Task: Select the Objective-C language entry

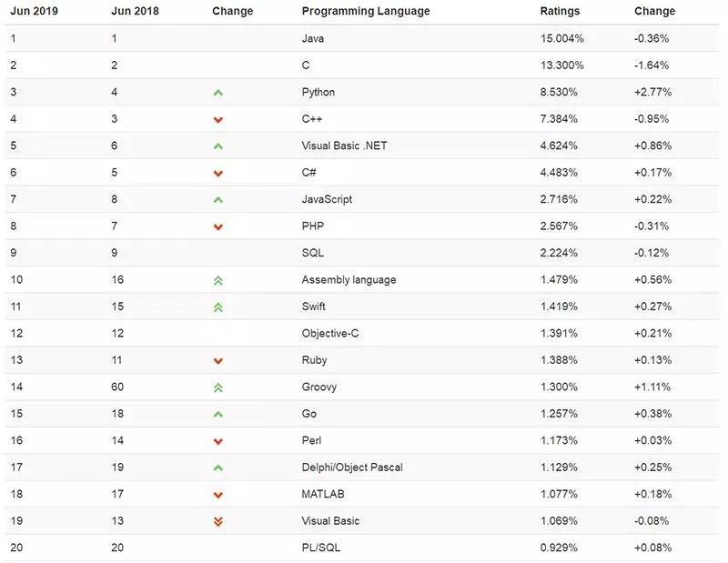Action: (330, 334)
